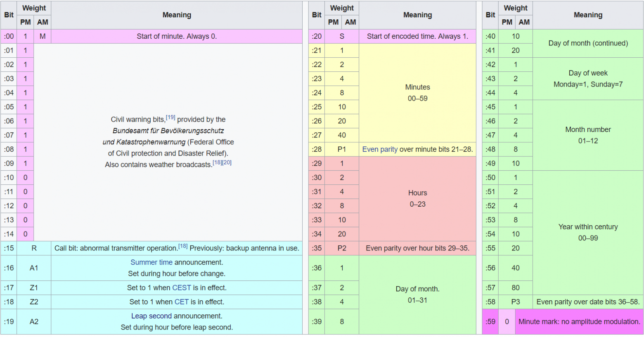The image size is (644, 337).
Task: Select the ":27" bit cell
Action: coord(317,135)
